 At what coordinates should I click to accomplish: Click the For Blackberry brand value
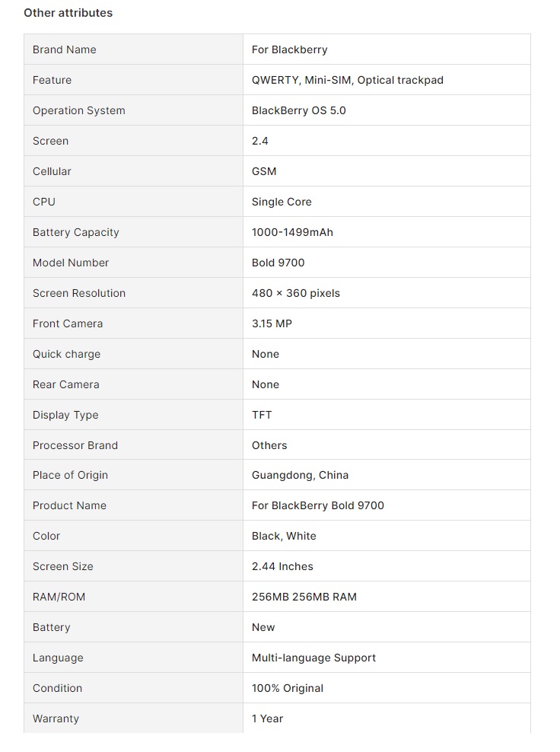289,49
